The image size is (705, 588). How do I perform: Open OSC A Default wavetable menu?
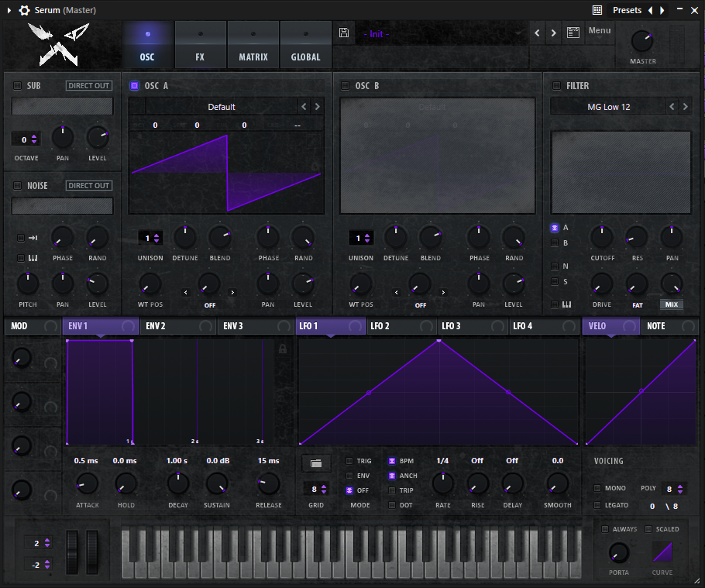click(222, 107)
